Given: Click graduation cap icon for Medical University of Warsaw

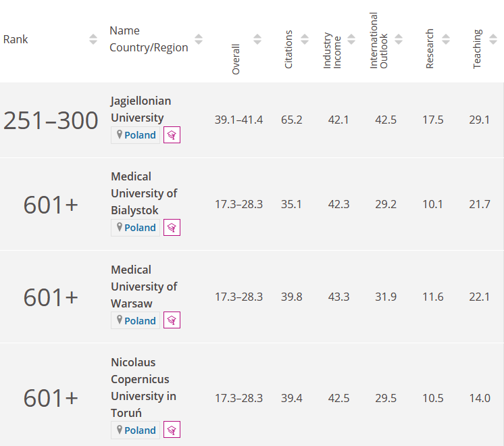Looking at the screenshot, I should [172, 321].
